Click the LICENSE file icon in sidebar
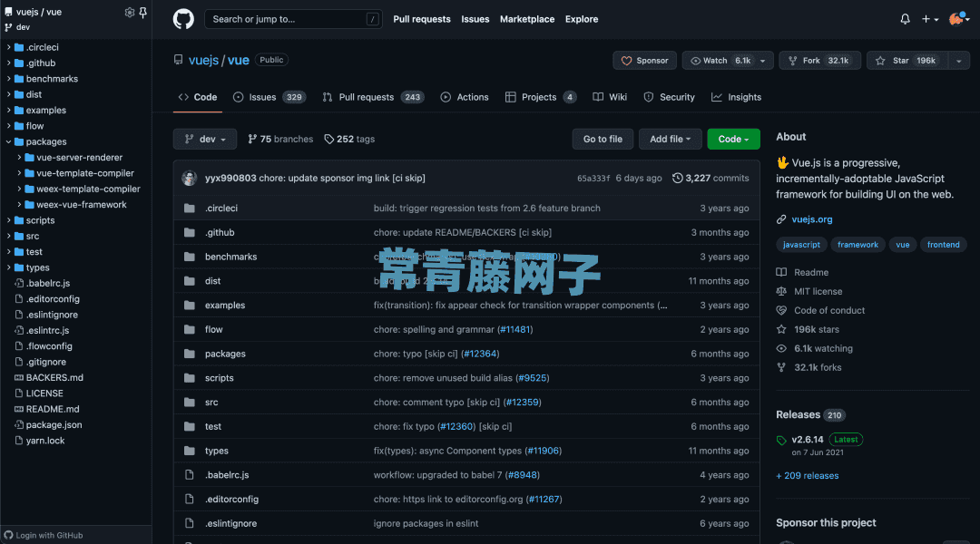 pos(19,393)
